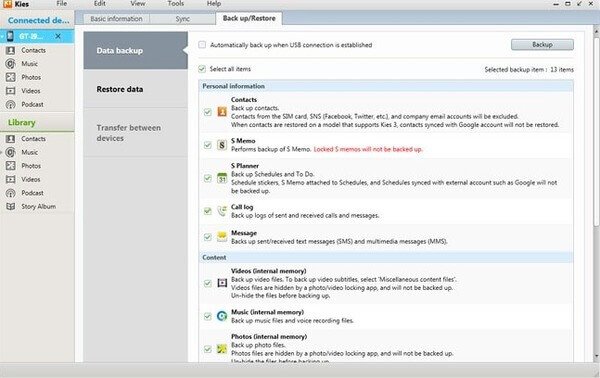Click the Photos internal memory icon
This screenshot has width=600, height=378.
pyautogui.click(x=222, y=349)
